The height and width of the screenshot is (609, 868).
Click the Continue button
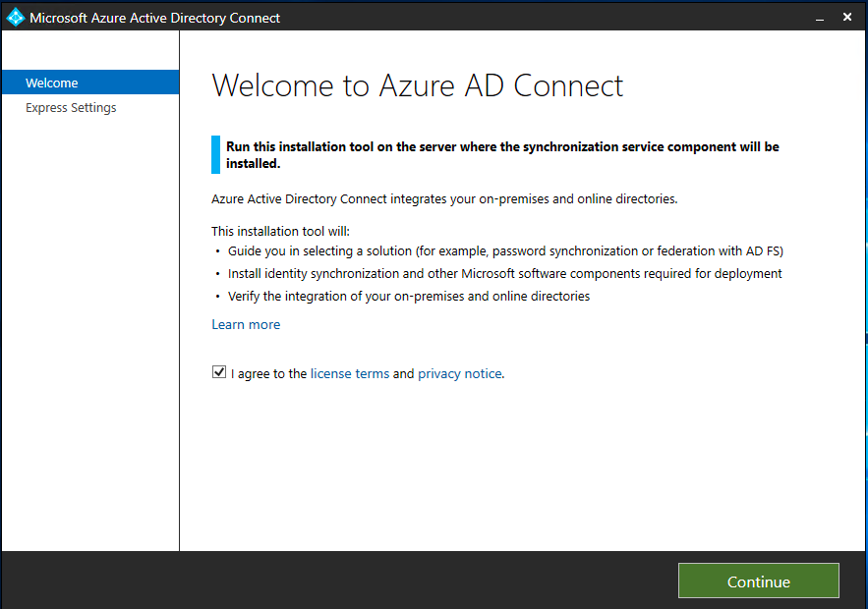(x=758, y=581)
